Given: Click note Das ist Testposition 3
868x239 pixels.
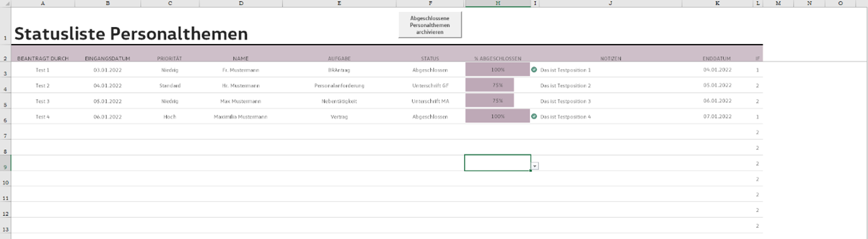Looking at the screenshot, I should click(566, 101).
